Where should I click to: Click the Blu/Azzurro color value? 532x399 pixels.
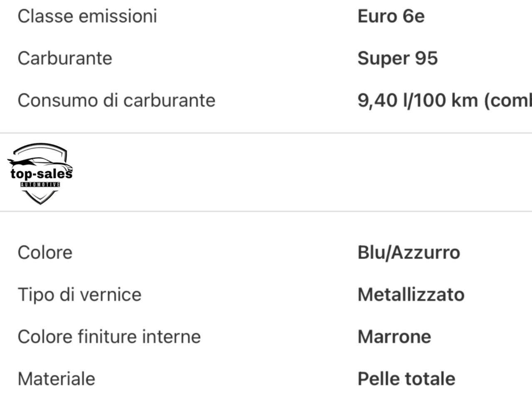click(409, 252)
